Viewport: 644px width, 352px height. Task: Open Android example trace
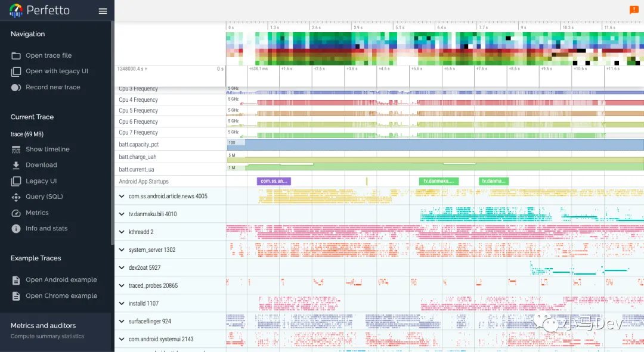61,280
